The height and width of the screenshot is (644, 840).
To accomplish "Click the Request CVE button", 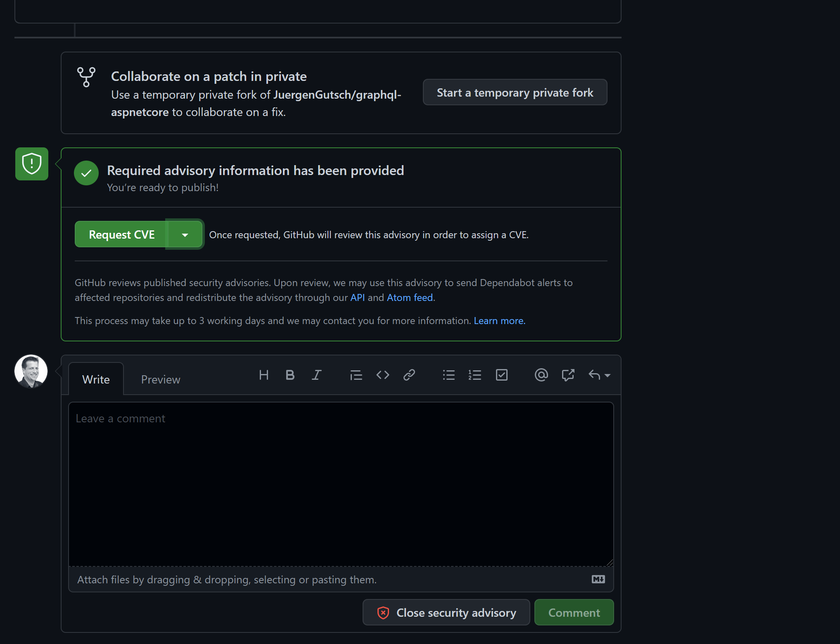I will [x=121, y=234].
